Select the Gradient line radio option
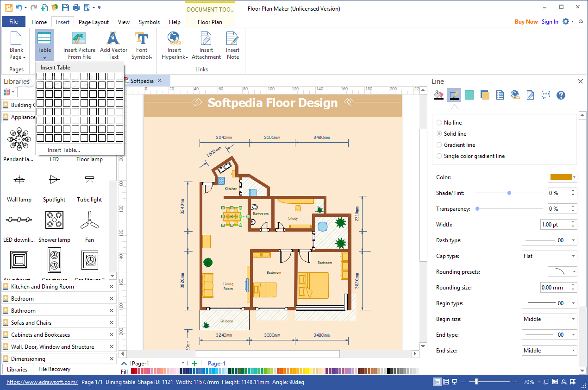This screenshot has width=588, height=390. coord(456,145)
